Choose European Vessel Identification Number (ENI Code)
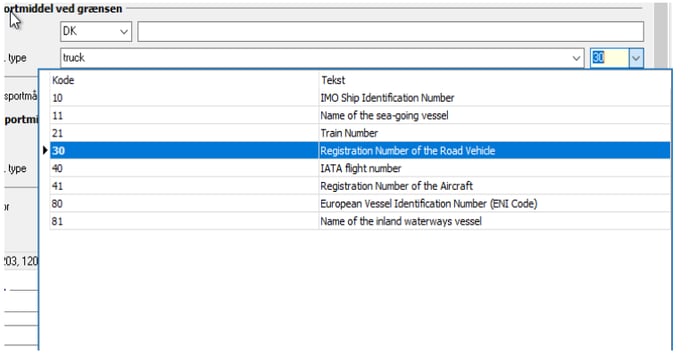This screenshot has width=688, height=363. (429, 204)
